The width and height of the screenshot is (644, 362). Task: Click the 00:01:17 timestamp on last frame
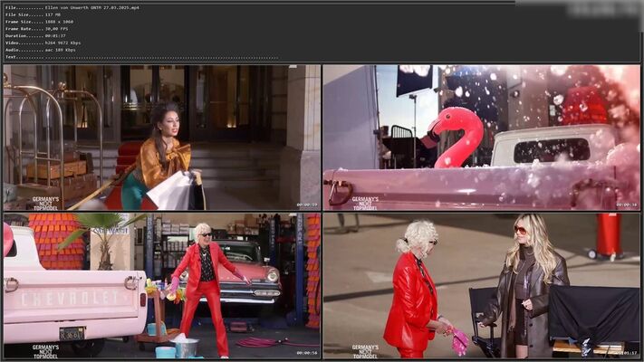[x=627, y=353]
